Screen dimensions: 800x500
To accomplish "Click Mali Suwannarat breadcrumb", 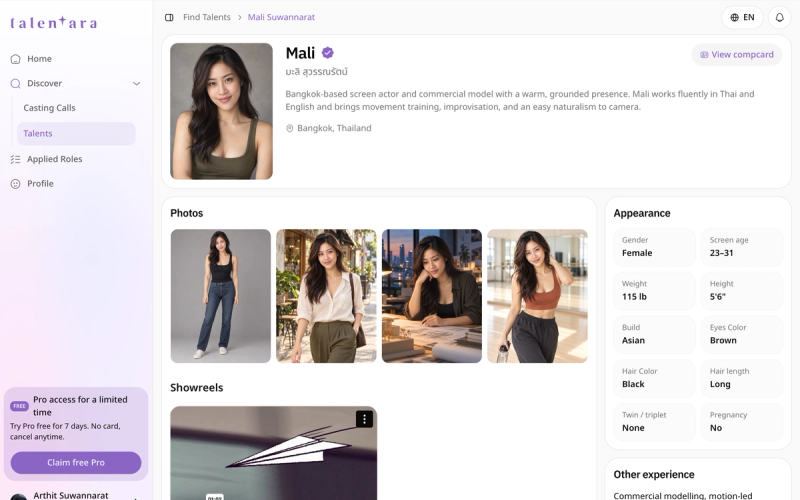I will 281,17.
